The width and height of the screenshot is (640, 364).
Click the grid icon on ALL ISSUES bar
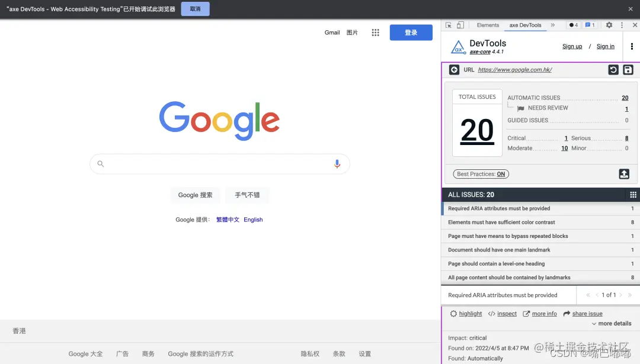click(633, 194)
